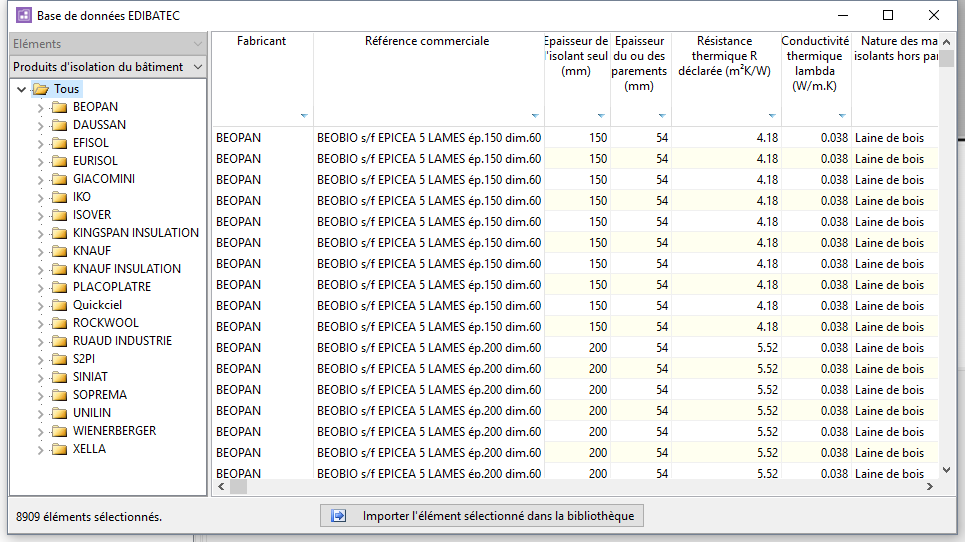Select the KNAUF folder icon

(60, 251)
